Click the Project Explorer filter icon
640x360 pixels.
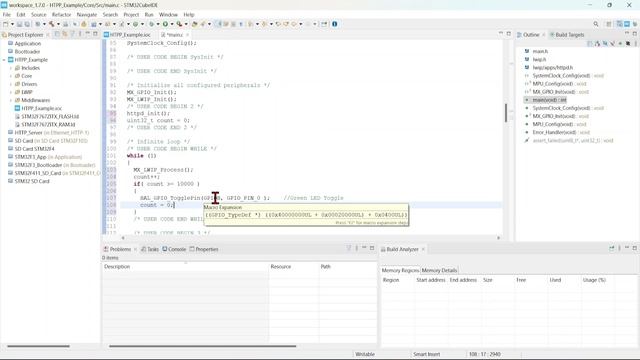73,34
